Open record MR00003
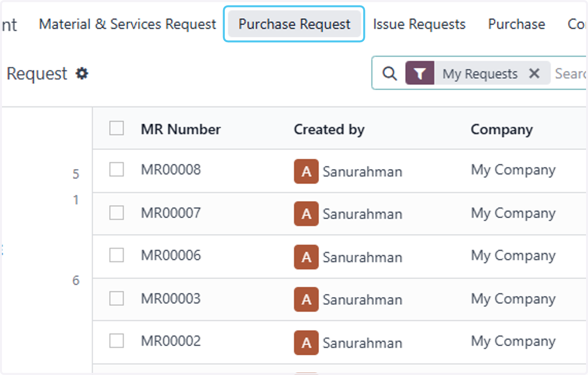This screenshot has height=375, width=588. click(171, 299)
